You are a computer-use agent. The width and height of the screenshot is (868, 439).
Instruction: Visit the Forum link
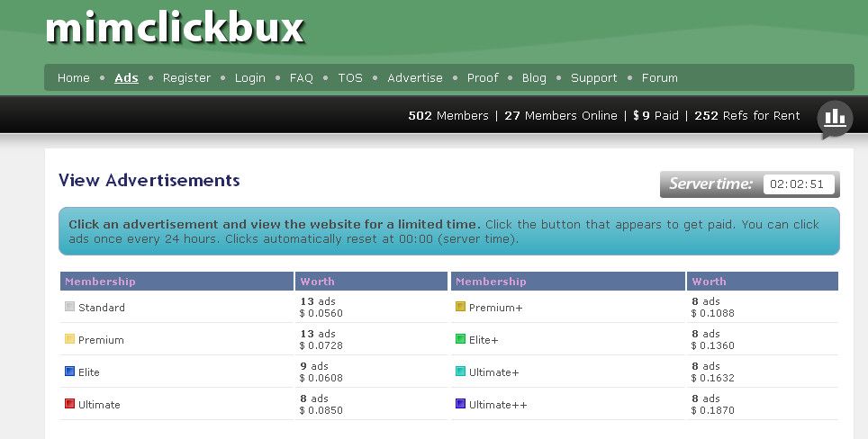tap(660, 78)
